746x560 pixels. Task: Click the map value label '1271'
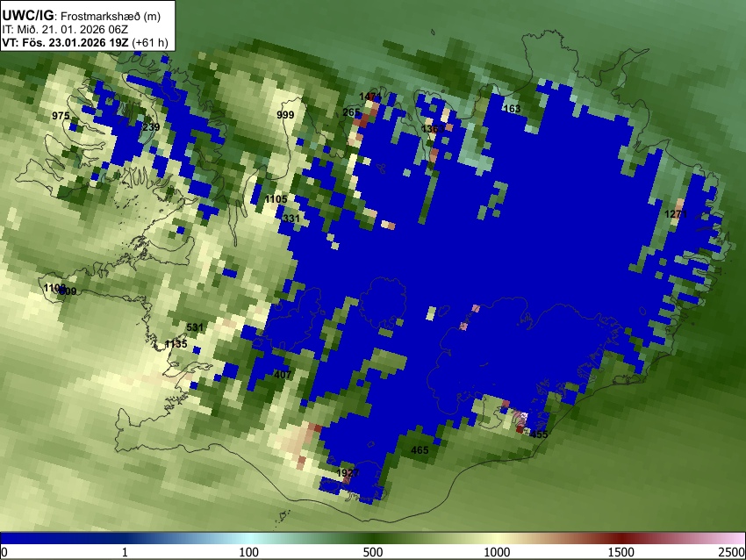pos(676,214)
